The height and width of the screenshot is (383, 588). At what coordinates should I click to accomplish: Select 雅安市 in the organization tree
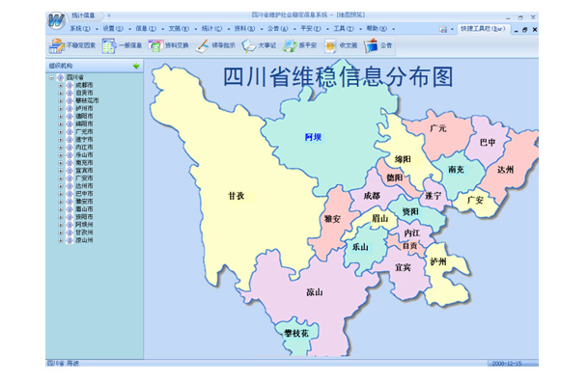coord(84,202)
